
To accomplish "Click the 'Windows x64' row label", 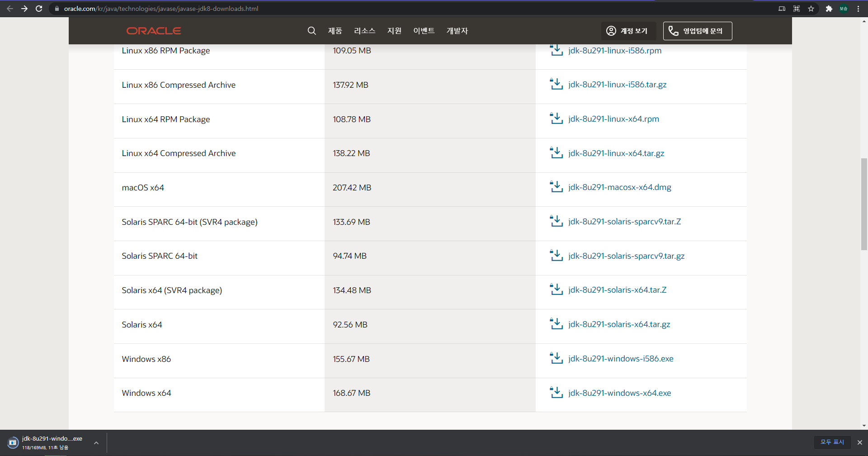I will (146, 393).
